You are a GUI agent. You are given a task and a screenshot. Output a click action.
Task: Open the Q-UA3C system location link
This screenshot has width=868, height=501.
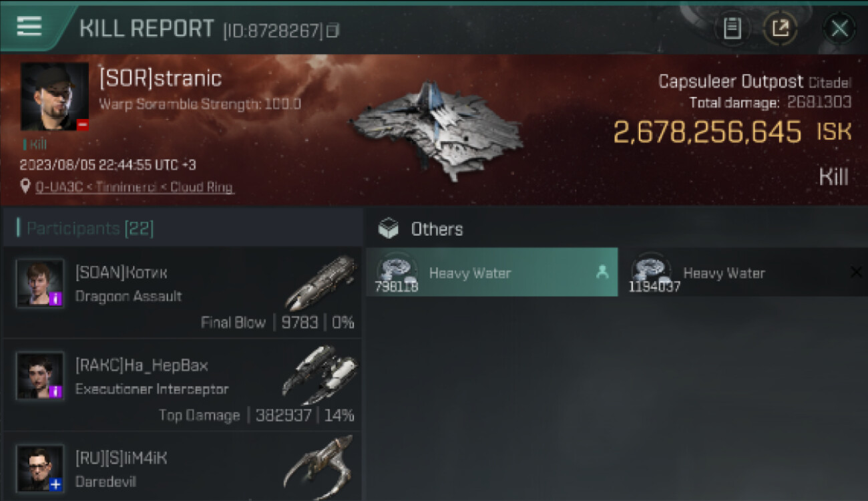(x=134, y=187)
